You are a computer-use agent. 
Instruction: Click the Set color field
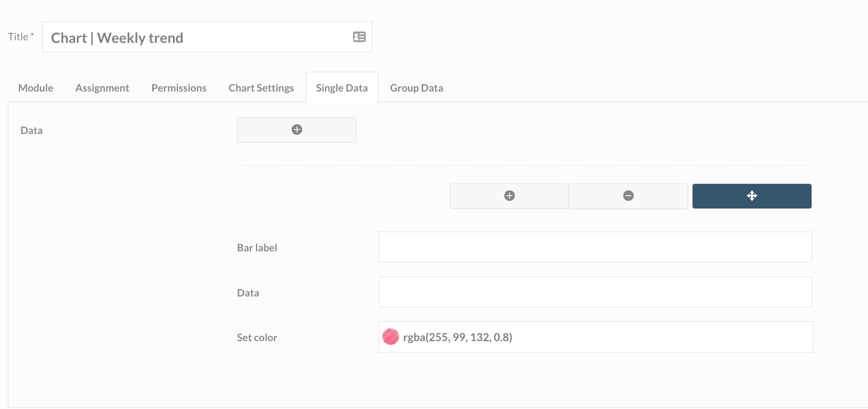click(x=595, y=337)
